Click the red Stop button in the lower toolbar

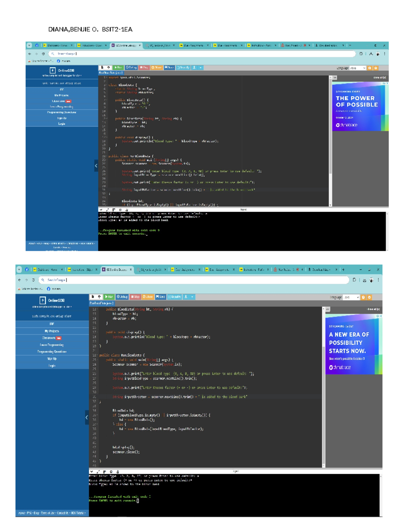click(135, 297)
